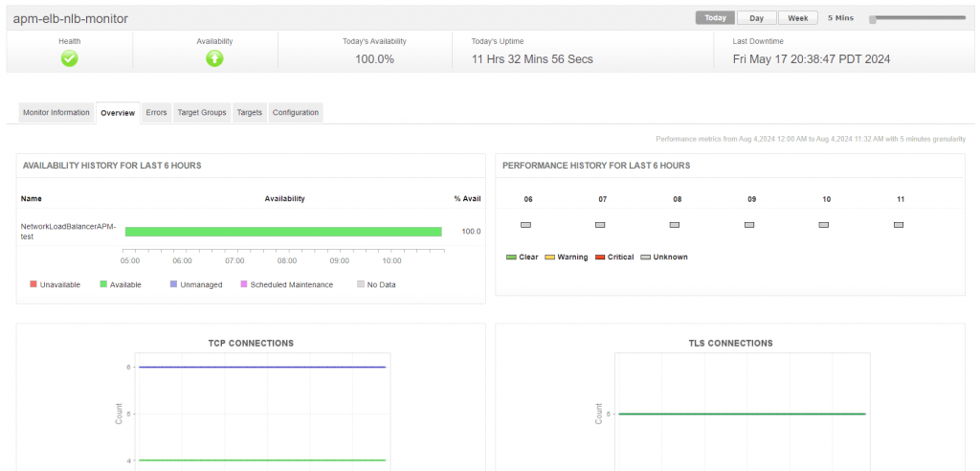The image size is (980, 471).
Task: Click the performance status box under hour 10
Action: point(824,225)
